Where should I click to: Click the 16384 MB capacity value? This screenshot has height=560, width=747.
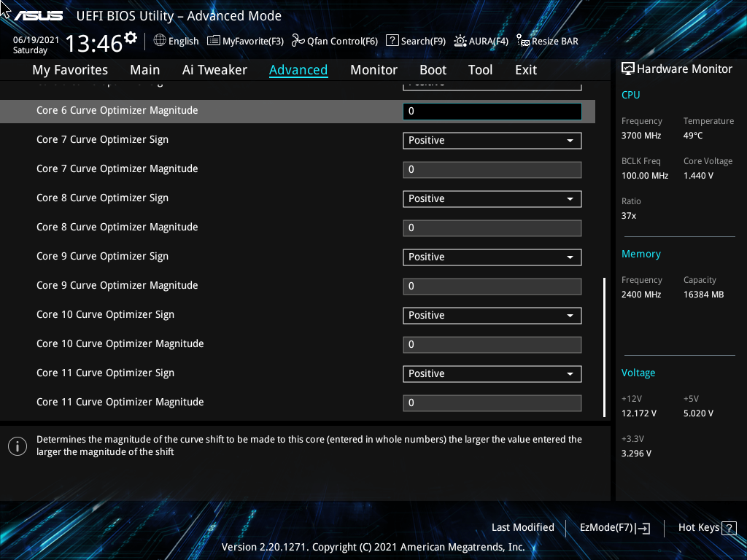coord(704,295)
